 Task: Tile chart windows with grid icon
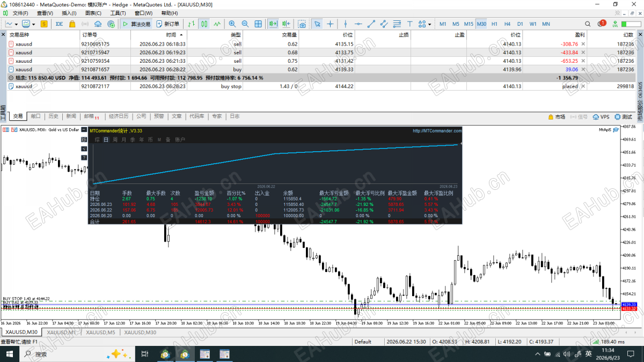coord(258,24)
